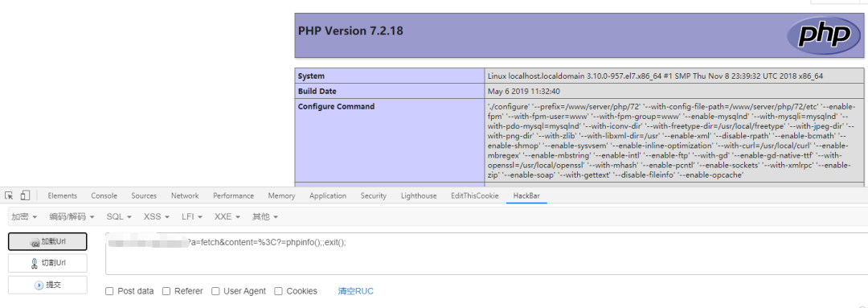This screenshot has height=308, width=868.
Task: Open the Application tab
Action: pos(328,195)
